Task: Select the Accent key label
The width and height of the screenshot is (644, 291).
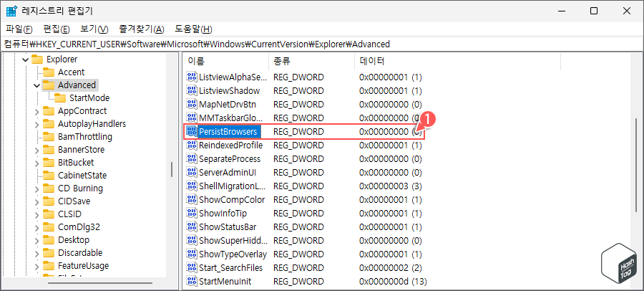Action: (x=71, y=72)
